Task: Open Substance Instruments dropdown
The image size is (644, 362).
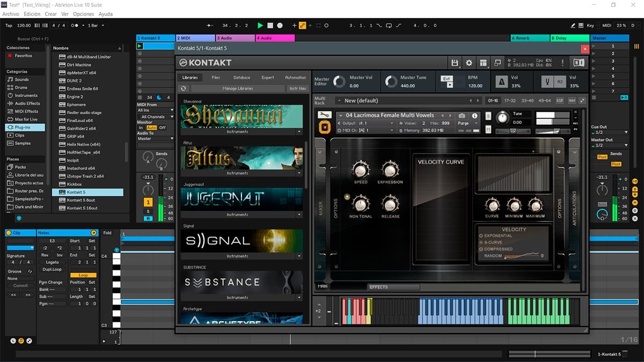Action: (x=299, y=298)
